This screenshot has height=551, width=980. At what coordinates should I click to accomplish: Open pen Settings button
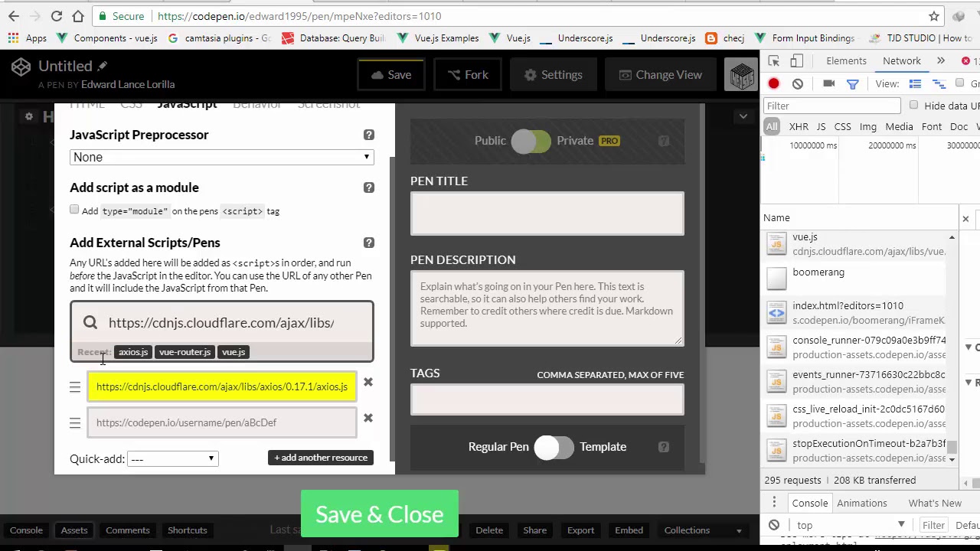554,75
